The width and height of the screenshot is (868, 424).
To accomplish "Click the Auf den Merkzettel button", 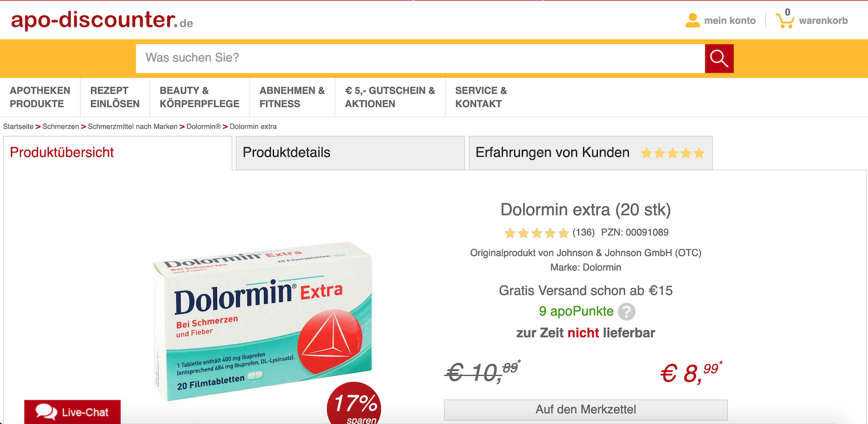I will [x=586, y=410].
